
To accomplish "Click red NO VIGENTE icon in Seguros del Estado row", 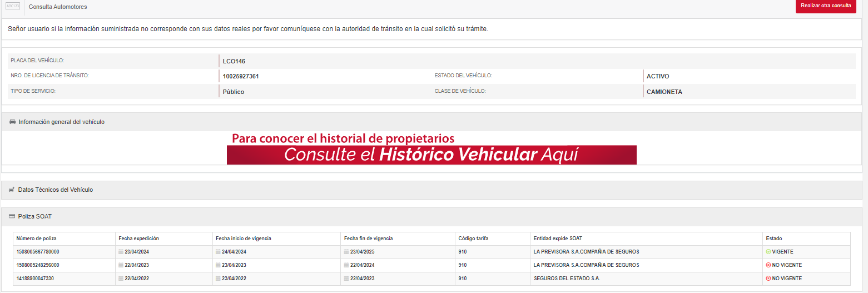I will click(768, 279).
